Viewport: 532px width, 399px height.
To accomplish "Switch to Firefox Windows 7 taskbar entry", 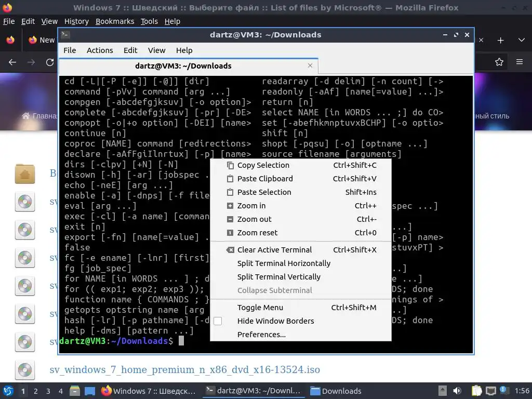I will point(149,391).
